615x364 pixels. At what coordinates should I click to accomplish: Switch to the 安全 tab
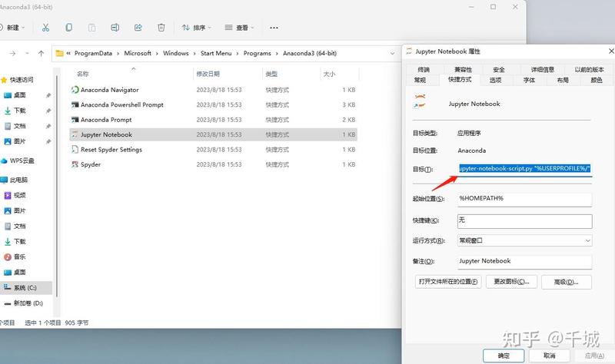[x=499, y=69]
